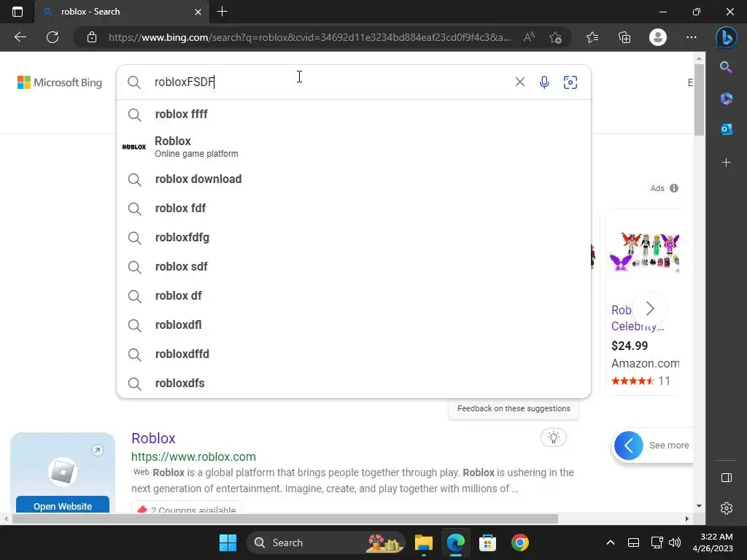
Task: Click the Open Website button
Action: click(x=63, y=505)
